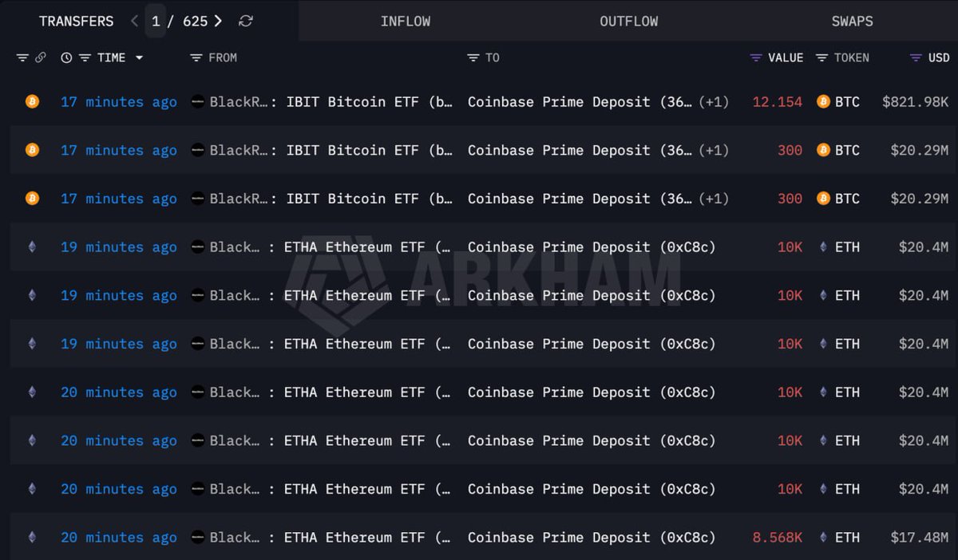Open Coinbase Prime Deposit on 8.568K ETH row
Viewport: 958px width, 560px height.
pos(592,538)
